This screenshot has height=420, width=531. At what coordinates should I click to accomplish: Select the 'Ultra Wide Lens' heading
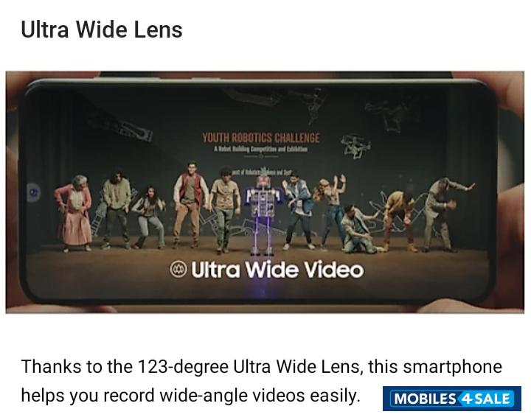click(102, 29)
